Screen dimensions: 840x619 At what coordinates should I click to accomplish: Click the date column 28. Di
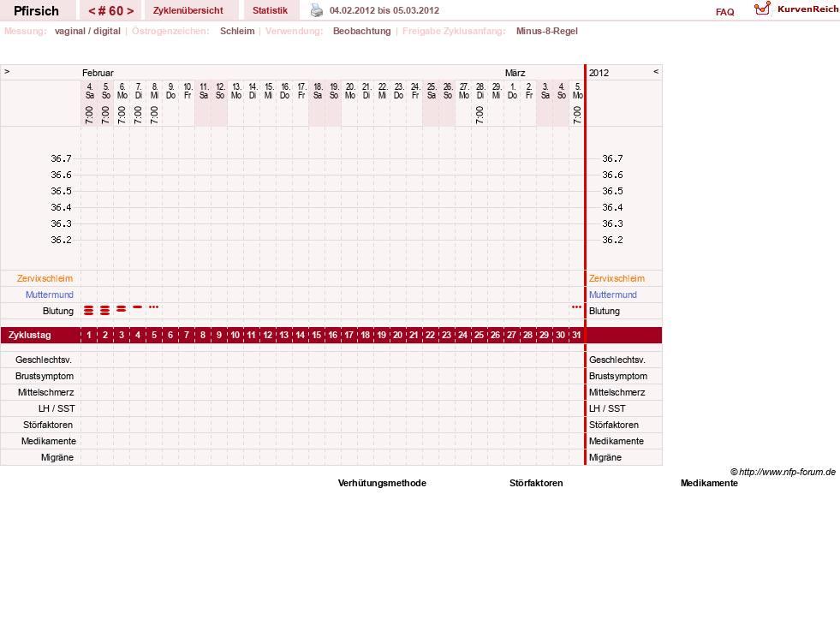(x=480, y=91)
